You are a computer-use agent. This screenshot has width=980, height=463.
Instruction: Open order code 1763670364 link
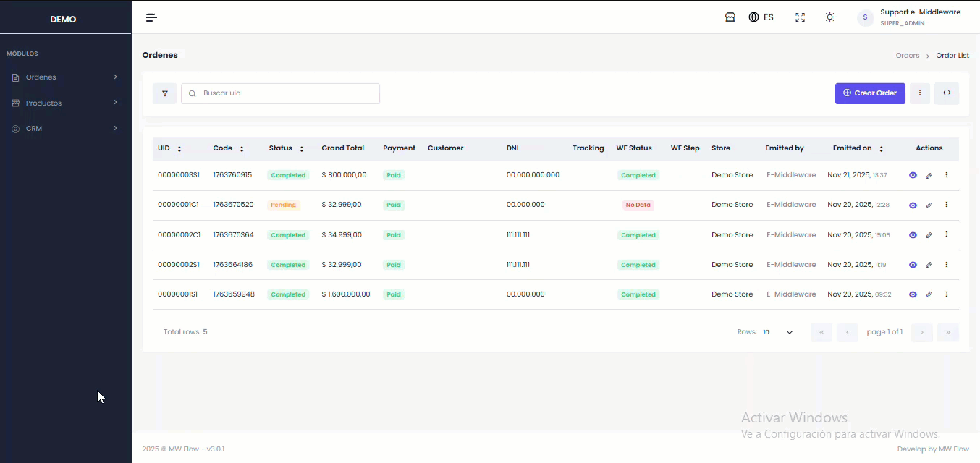point(233,235)
